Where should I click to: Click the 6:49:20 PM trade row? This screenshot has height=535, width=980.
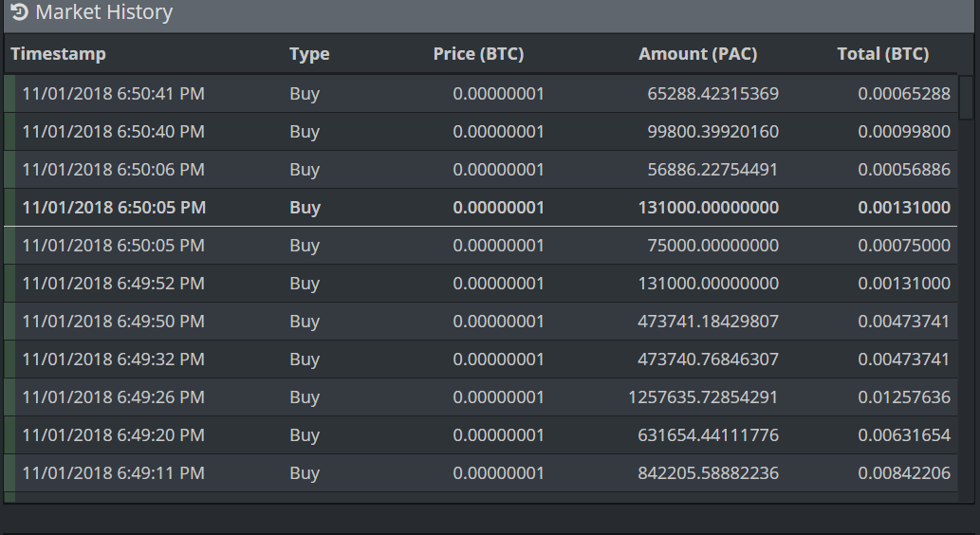click(481, 435)
